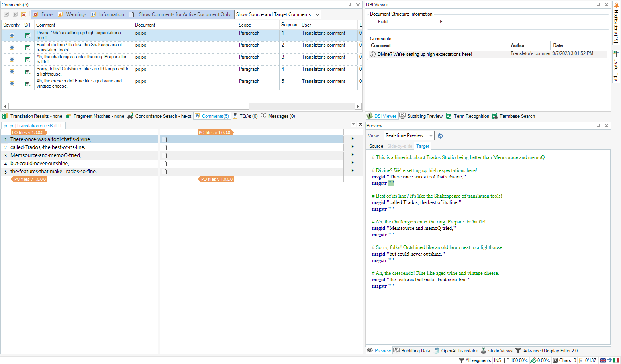Sort comments by Scope column header
The height and width of the screenshot is (364, 621).
[257, 25]
